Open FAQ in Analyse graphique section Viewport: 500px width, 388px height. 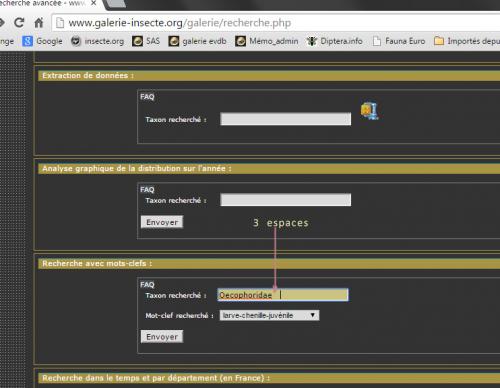click(147, 190)
